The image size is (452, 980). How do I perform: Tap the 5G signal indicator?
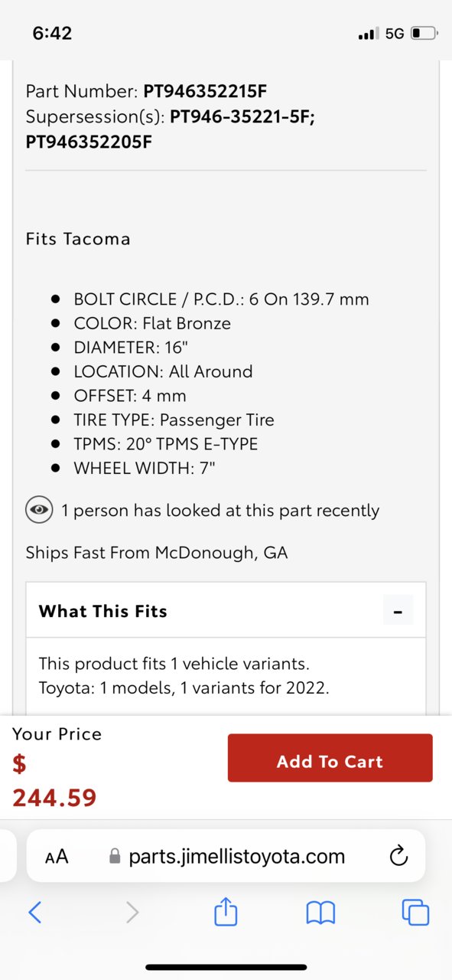click(x=395, y=34)
